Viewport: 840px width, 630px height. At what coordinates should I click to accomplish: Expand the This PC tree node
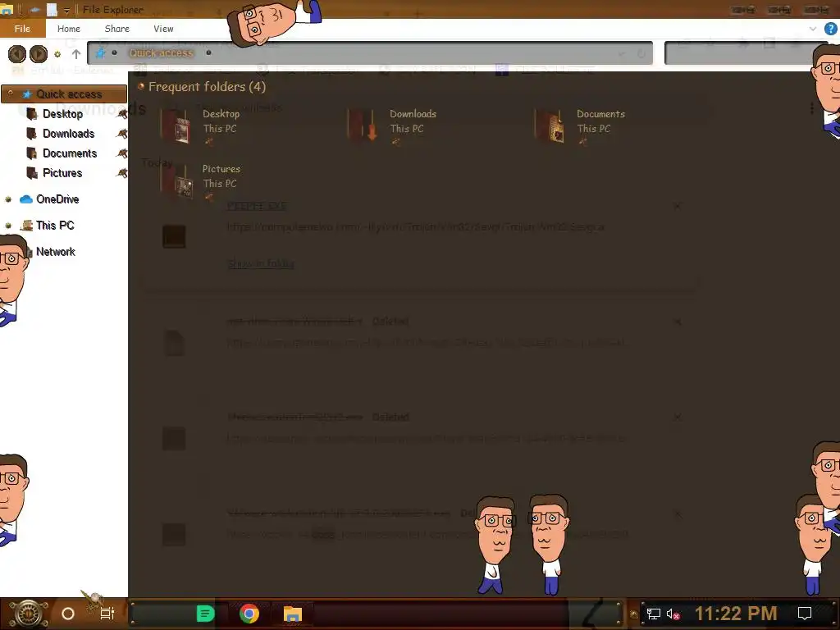tap(8, 226)
